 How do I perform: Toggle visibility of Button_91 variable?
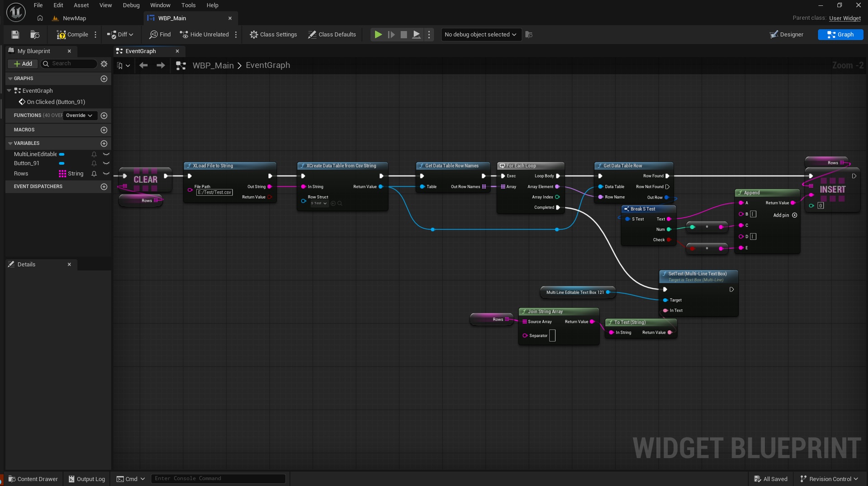(x=106, y=163)
